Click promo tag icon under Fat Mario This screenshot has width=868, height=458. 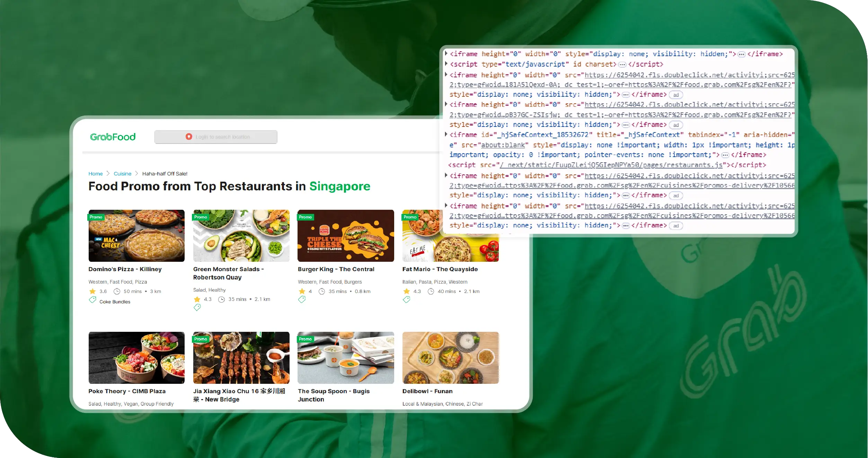[x=406, y=299]
